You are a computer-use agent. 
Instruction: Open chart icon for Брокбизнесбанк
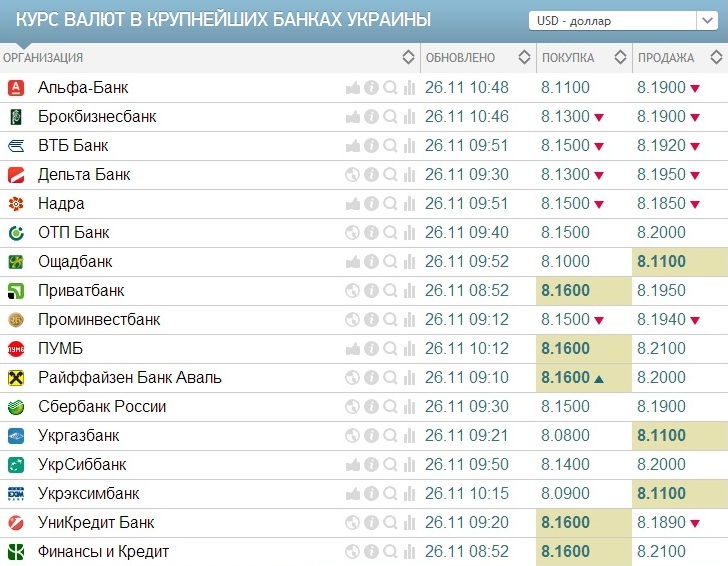point(409,117)
